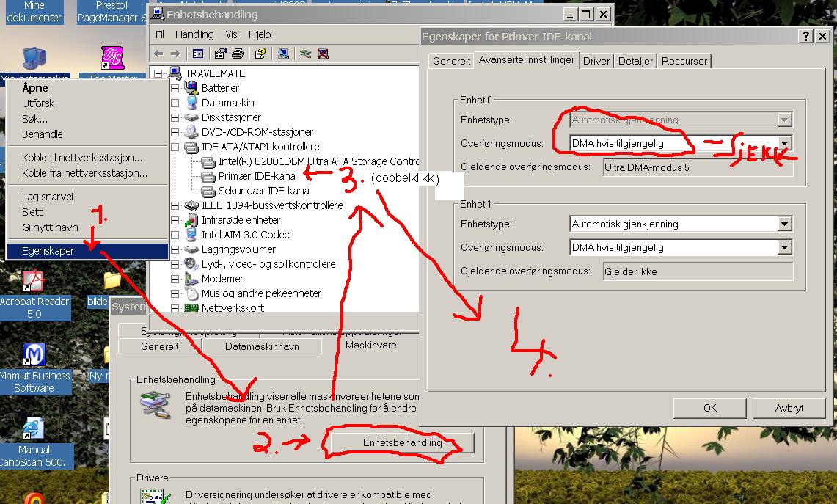Click the device icon in Enhetsbehandling section of System window
The width and height of the screenshot is (837, 504).
point(156,405)
